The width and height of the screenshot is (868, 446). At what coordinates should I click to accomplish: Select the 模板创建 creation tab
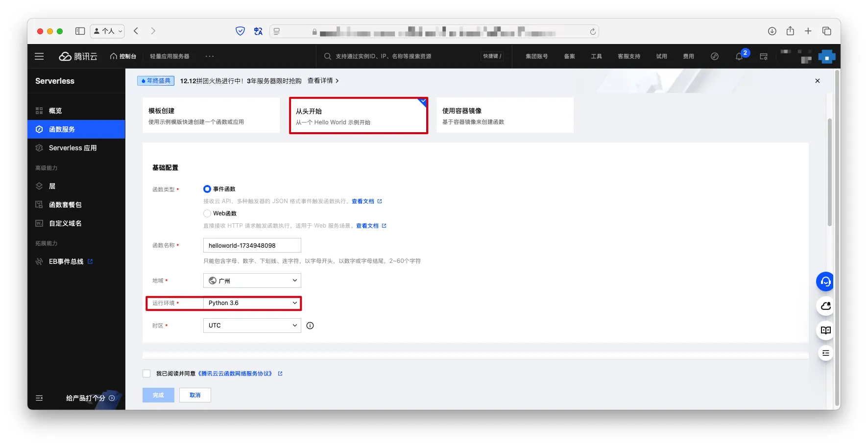pos(211,116)
